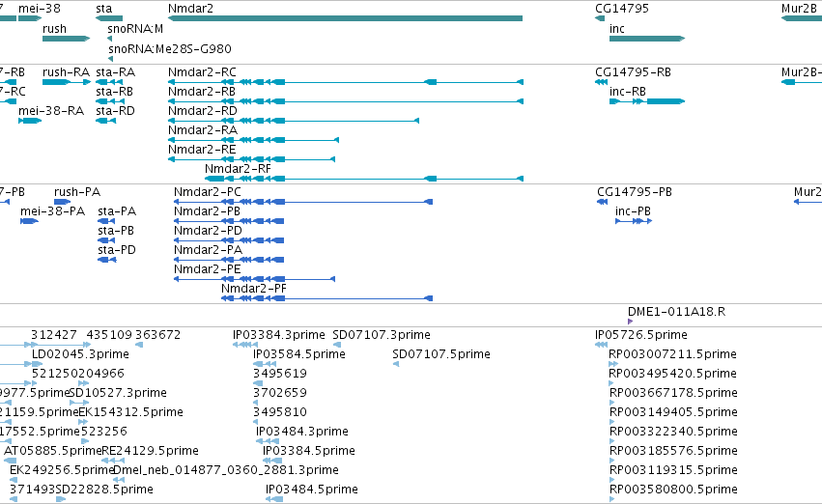The width and height of the screenshot is (822, 504).
Task: Select the Mur2B gene label
Action: tap(799, 9)
